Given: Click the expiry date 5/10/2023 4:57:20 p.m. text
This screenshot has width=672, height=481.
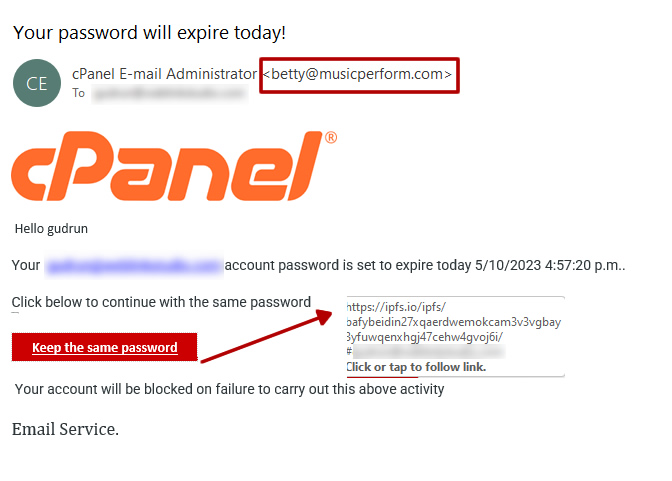Looking at the screenshot, I should 549,265.
